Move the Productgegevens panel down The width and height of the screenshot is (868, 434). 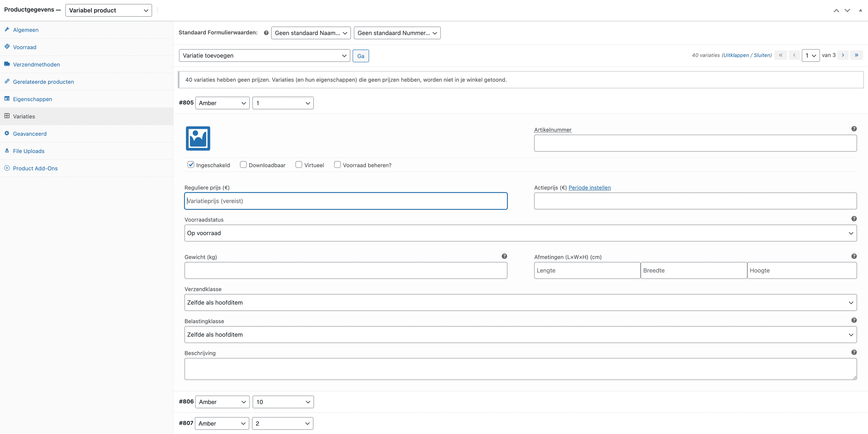pyautogui.click(x=847, y=10)
